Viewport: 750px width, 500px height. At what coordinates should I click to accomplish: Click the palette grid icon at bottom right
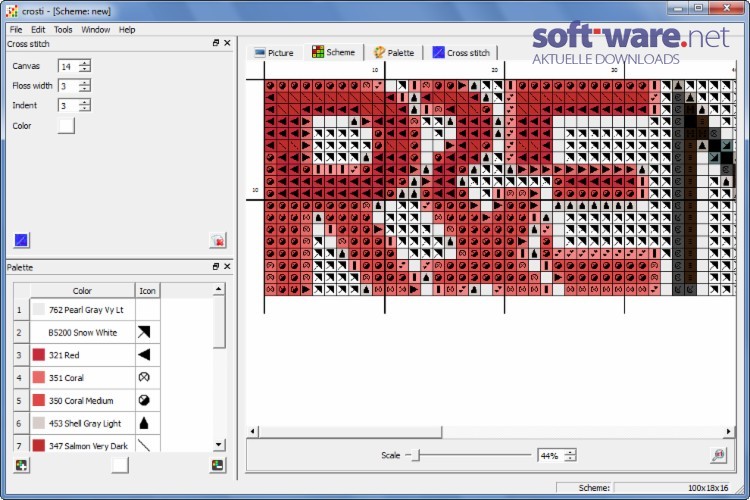tap(218, 465)
